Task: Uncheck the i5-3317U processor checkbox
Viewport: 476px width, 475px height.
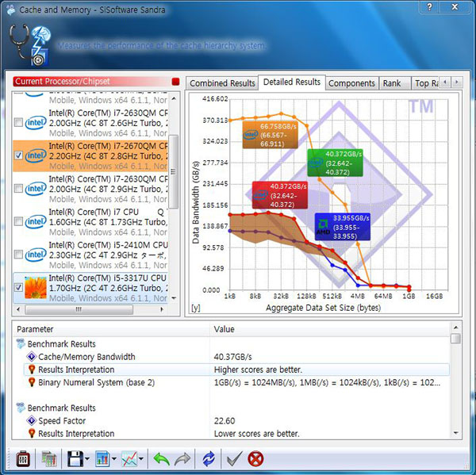Action: 18,287
